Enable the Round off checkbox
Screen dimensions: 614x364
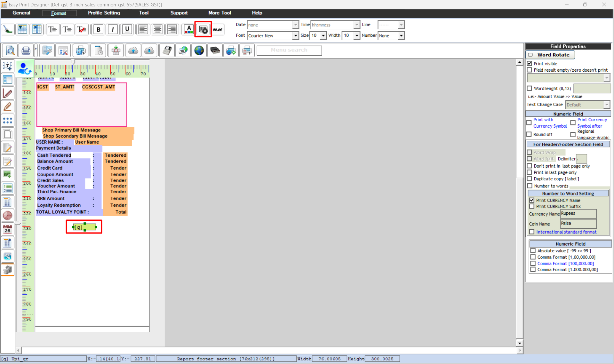(x=529, y=134)
